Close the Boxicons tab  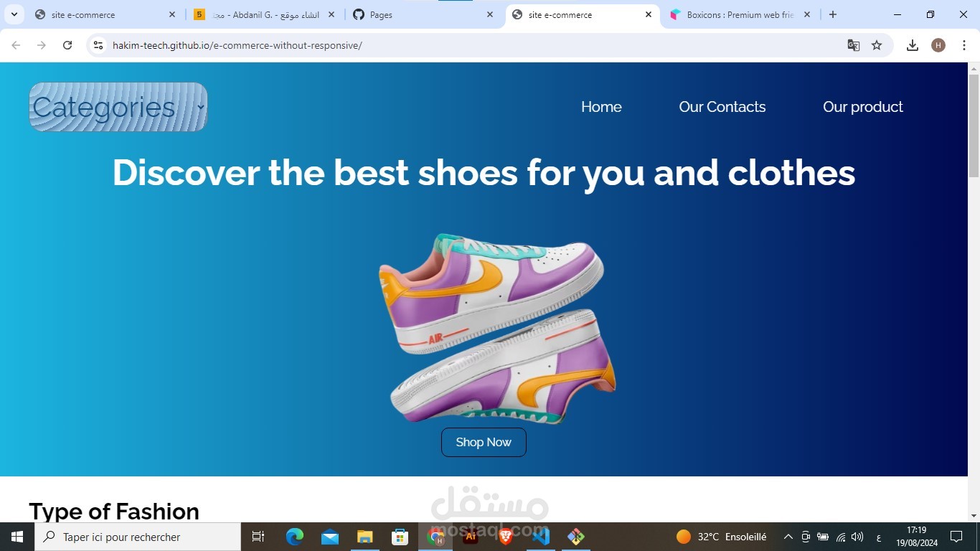pyautogui.click(x=806, y=14)
